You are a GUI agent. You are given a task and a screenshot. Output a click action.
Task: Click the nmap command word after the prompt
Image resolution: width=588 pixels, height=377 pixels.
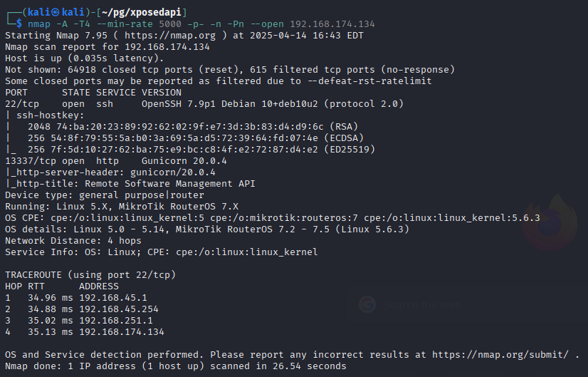point(39,24)
